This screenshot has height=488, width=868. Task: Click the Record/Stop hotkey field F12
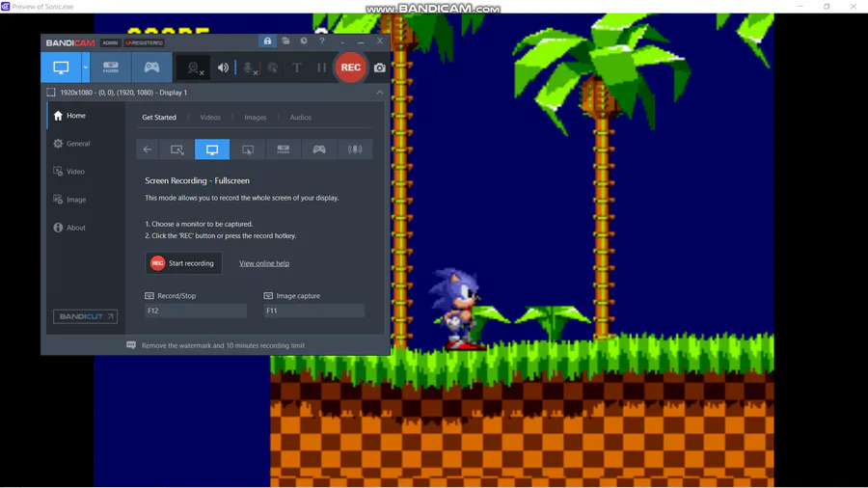[x=196, y=311]
